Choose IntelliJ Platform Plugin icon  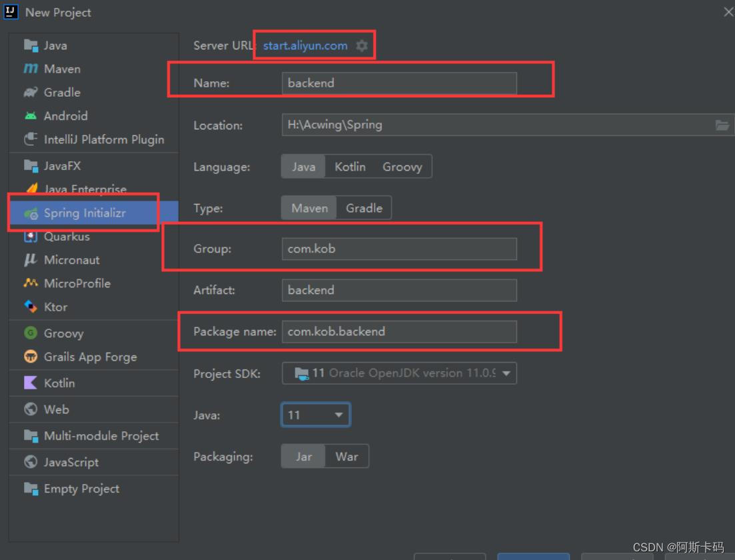(31, 139)
